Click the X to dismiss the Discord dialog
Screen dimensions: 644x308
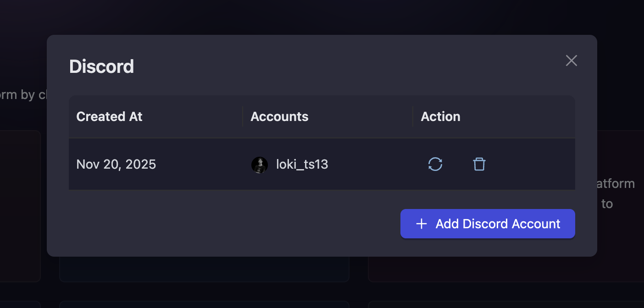tap(571, 60)
